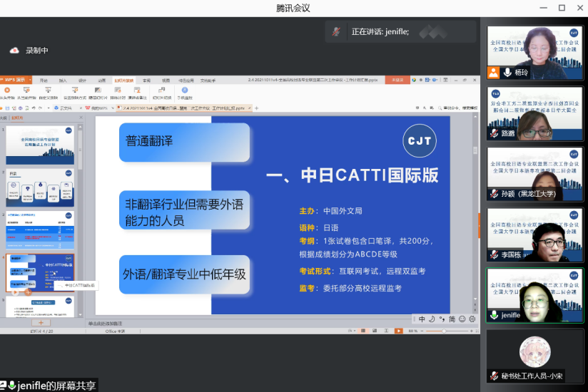Open the 开始 ribbon tab
The width and height of the screenshot is (588, 392).
(x=44, y=81)
